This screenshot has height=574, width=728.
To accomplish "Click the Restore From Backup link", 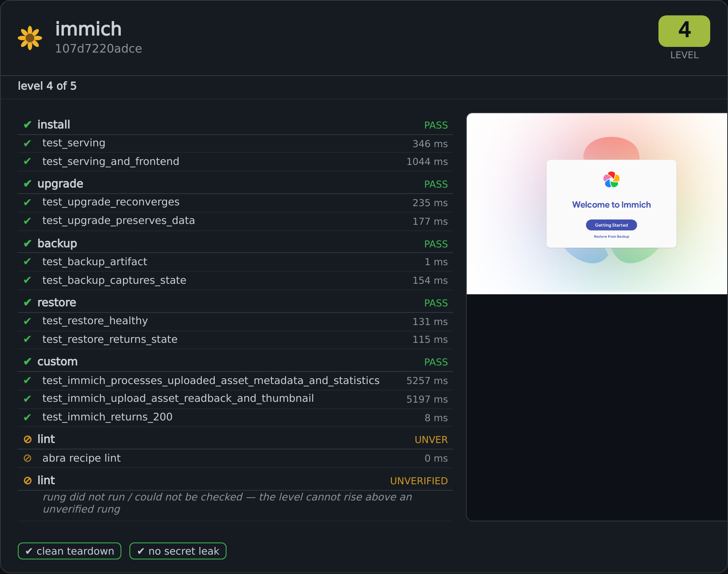I will (x=612, y=236).
